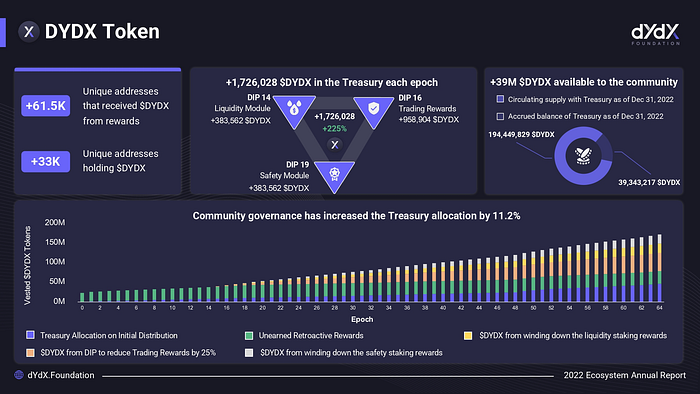
Task: Click the globe icon beside dYdX.Foundation
Action: point(19,375)
